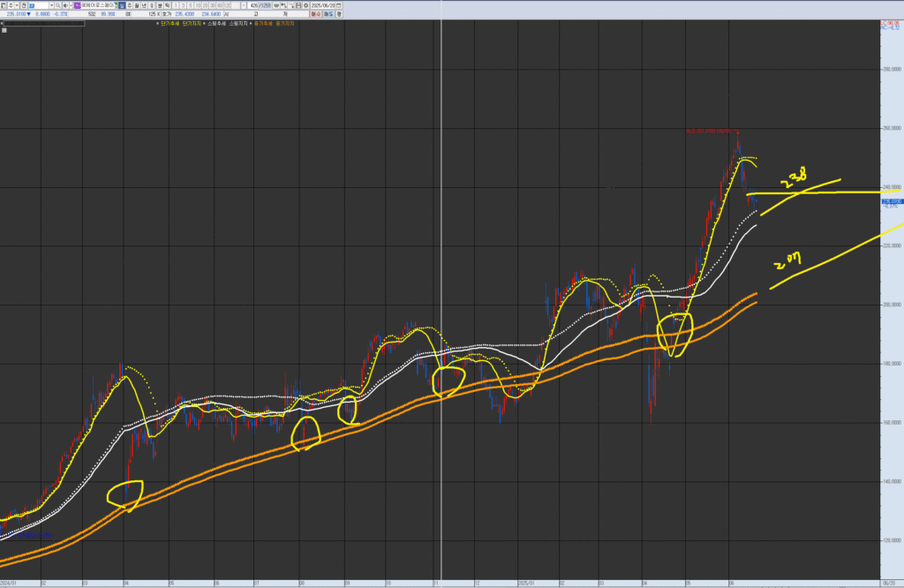
Task: Click the 단기추세 legend label
Action: point(169,24)
